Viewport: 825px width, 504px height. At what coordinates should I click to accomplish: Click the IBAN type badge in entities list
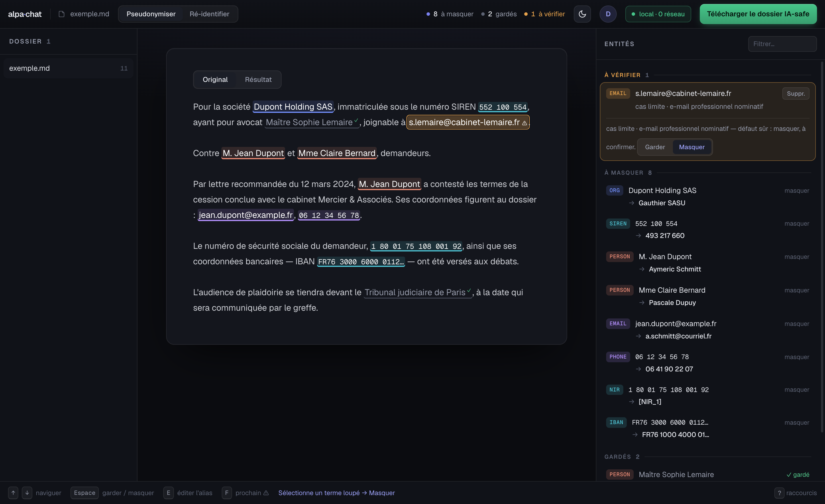[x=616, y=422]
